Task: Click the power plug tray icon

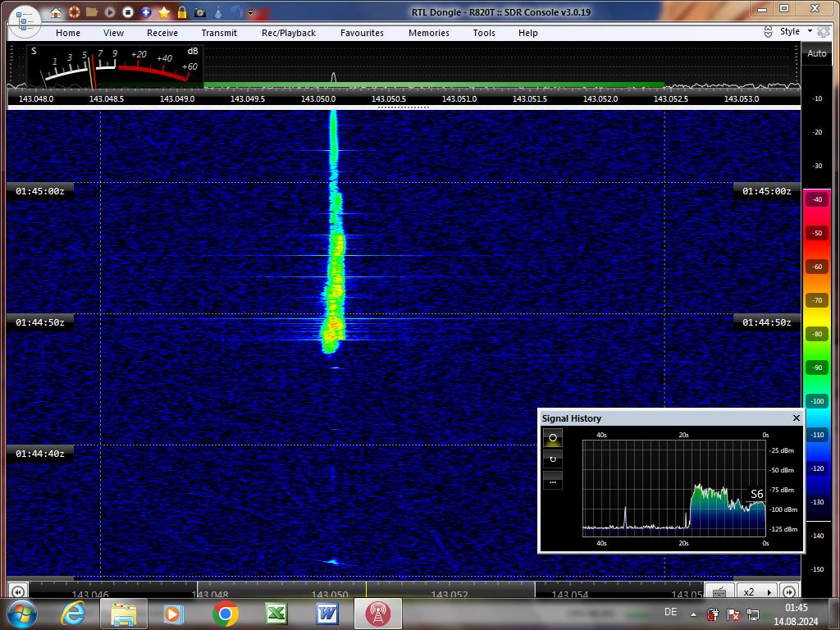Action: point(713,614)
